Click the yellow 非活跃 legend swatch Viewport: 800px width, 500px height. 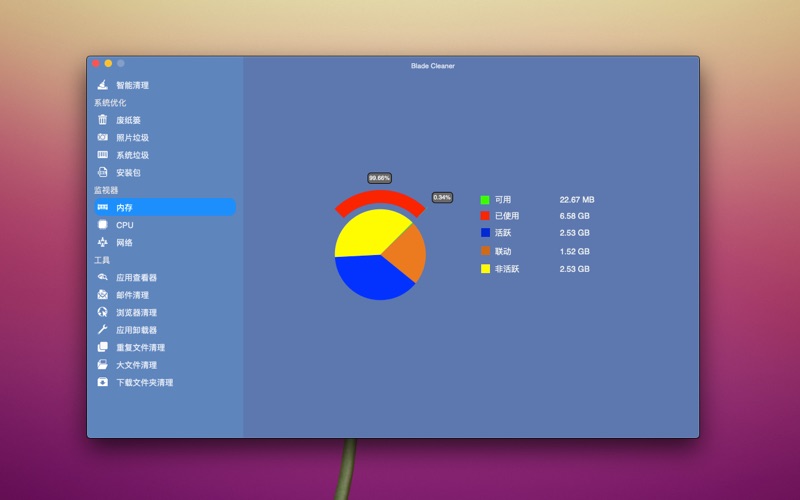(x=485, y=269)
